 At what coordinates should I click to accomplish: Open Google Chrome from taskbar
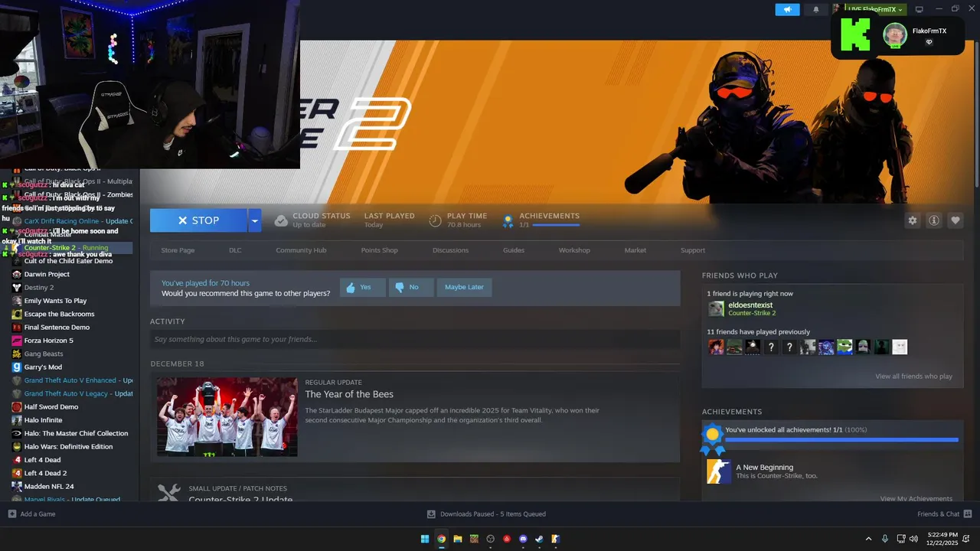(442, 539)
